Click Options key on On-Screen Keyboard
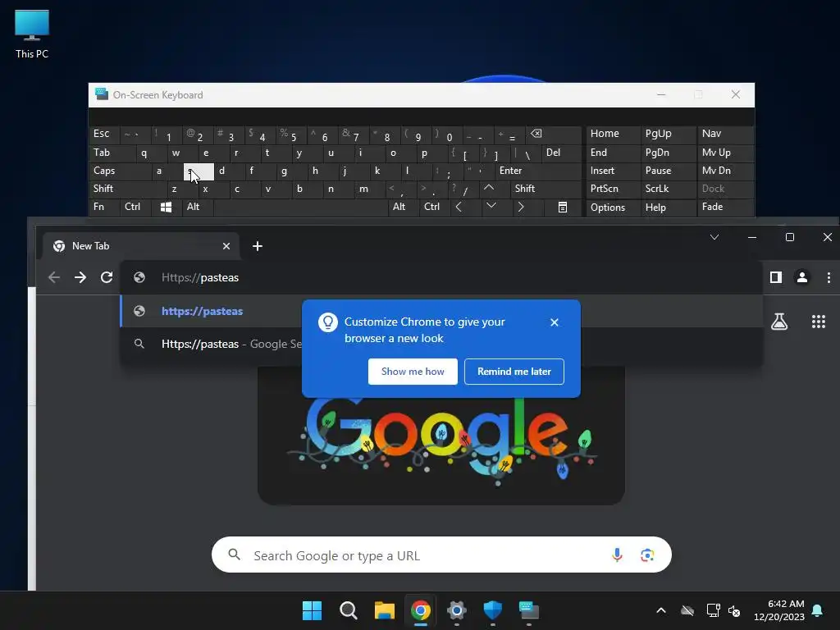Viewport: 840px width, 630px height. click(x=613, y=208)
